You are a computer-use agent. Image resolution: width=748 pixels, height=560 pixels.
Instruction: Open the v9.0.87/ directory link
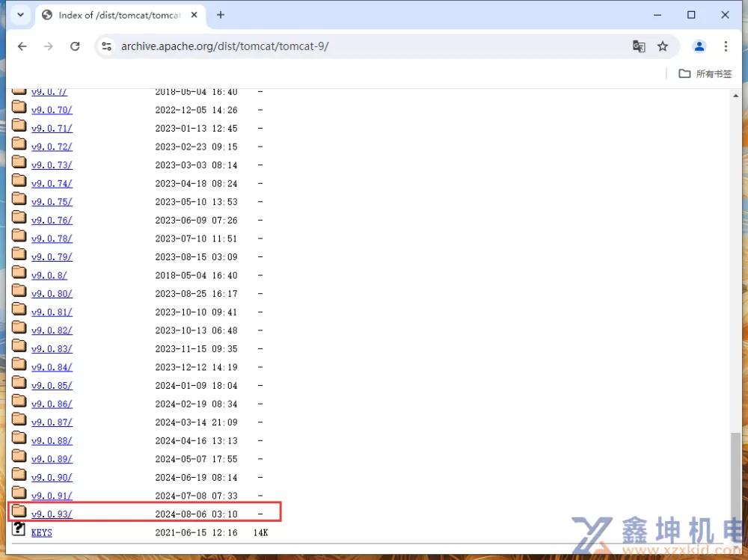pos(52,422)
